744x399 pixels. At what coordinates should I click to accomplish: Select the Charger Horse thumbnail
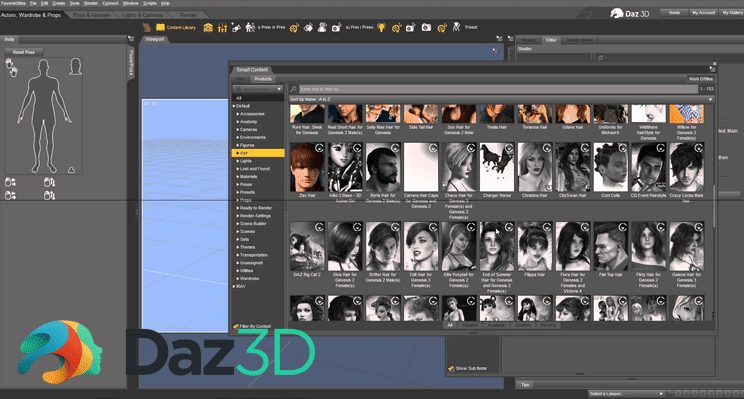click(x=497, y=167)
